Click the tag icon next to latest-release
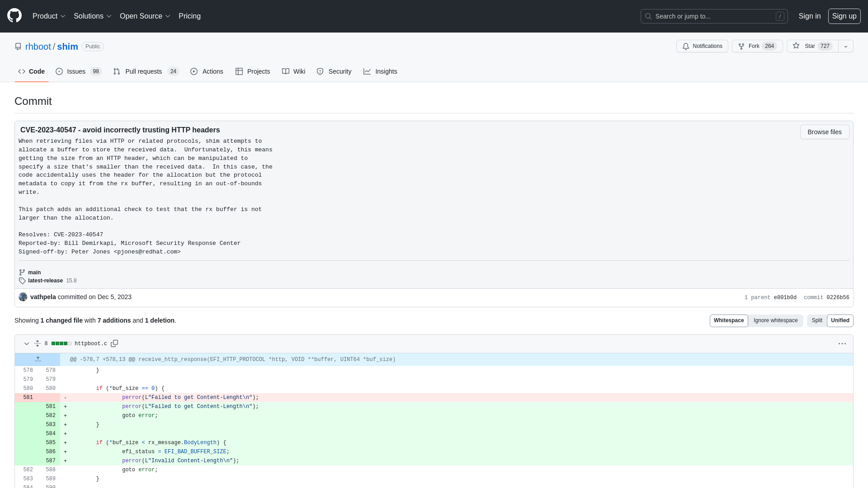Image resolution: width=868 pixels, height=488 pixels. [x=22, y=281]
